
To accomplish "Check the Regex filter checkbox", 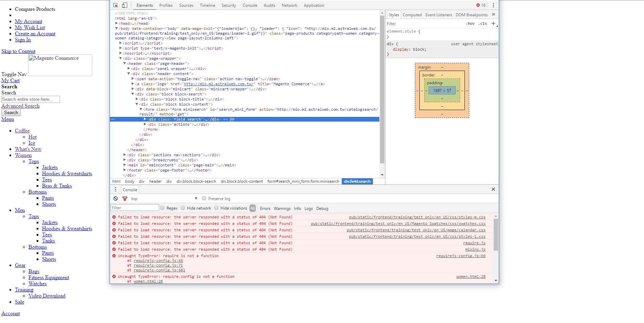I will (x=162, y=208).
